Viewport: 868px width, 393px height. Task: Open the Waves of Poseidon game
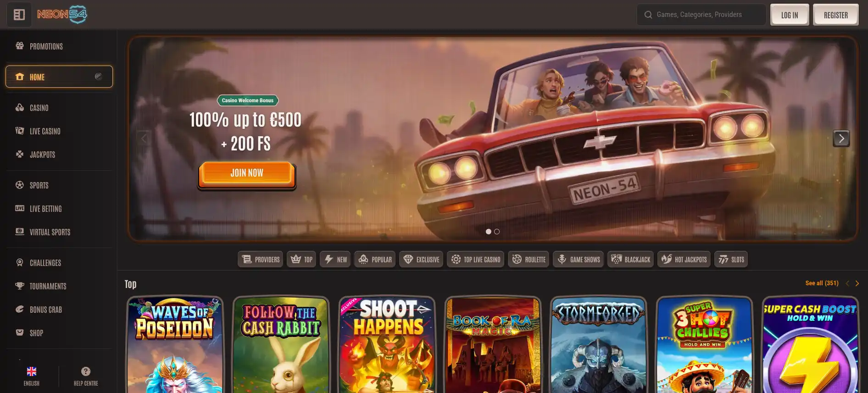(175, 344)
